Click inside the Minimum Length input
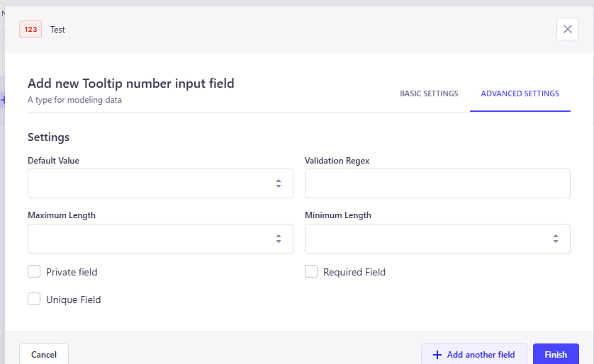The height and width of the screenshot is (364, 594). 425,239
